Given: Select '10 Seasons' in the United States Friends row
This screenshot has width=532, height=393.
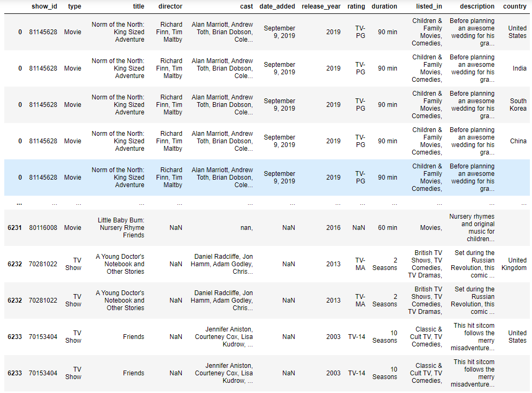Looking at the screenshot, I should pos(385,337).
